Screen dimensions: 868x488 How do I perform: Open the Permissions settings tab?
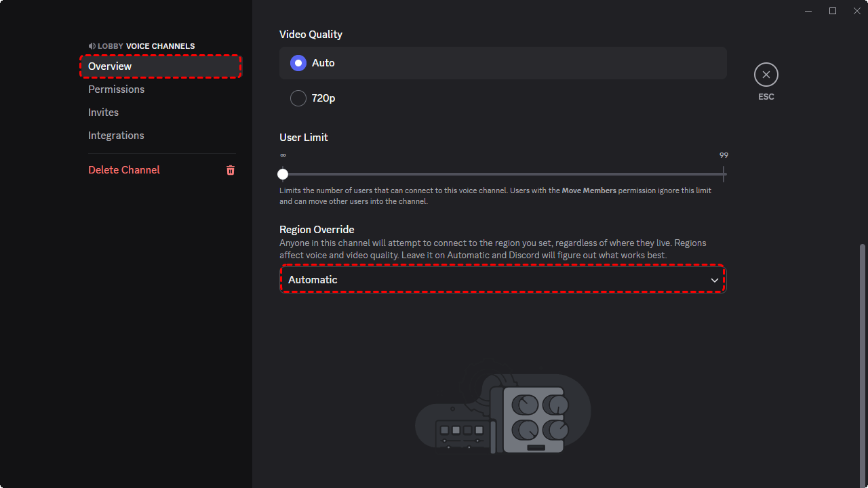[116, 89]
